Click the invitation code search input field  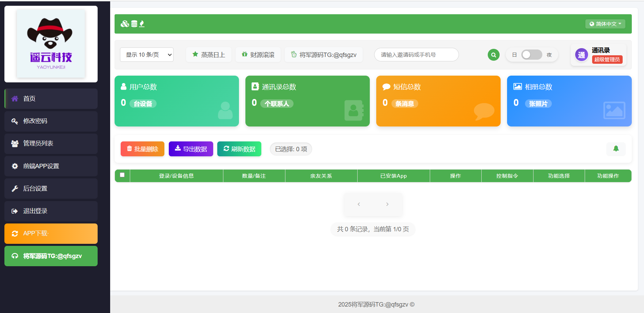416,55
